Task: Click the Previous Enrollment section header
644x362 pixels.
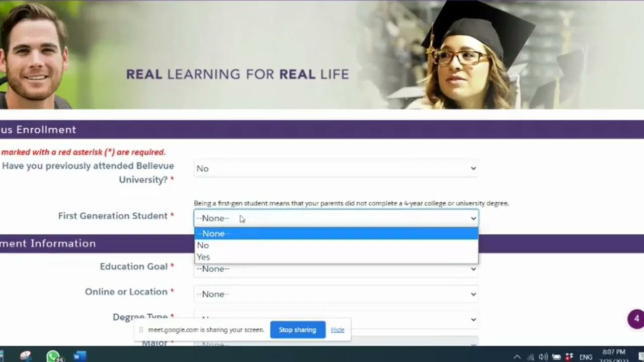Action: coord(322,130)
